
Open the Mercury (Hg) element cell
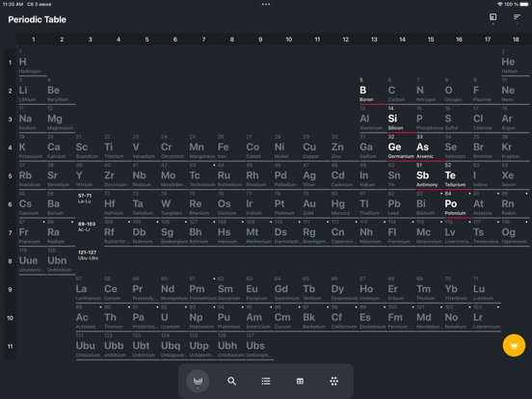coord(345,204)
